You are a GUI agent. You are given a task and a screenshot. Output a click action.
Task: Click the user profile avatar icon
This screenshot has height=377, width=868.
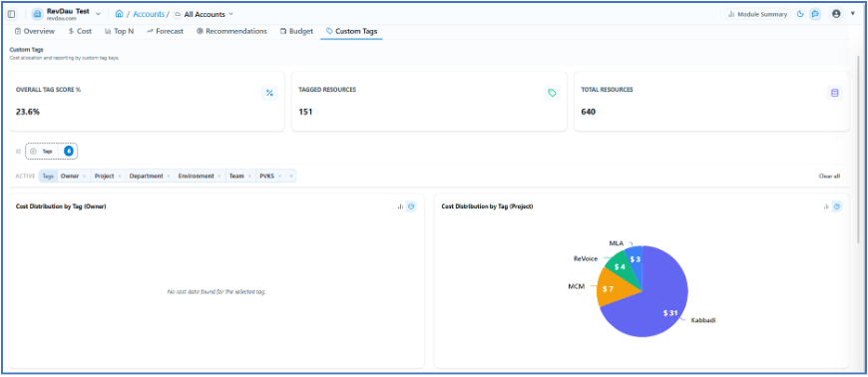(836, 14)
